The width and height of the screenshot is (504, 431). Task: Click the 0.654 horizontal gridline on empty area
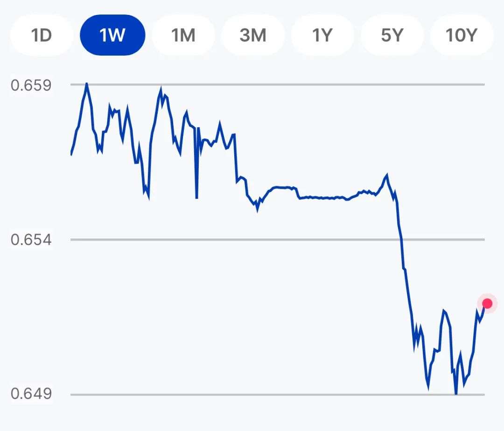tap(225, 240)
